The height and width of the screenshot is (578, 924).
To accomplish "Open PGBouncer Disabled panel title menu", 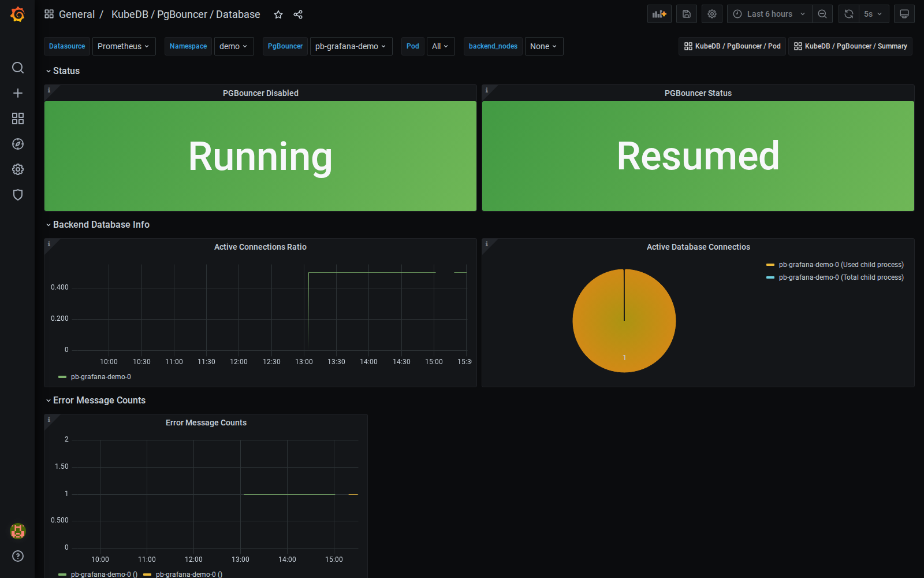I will pos(260,93).
